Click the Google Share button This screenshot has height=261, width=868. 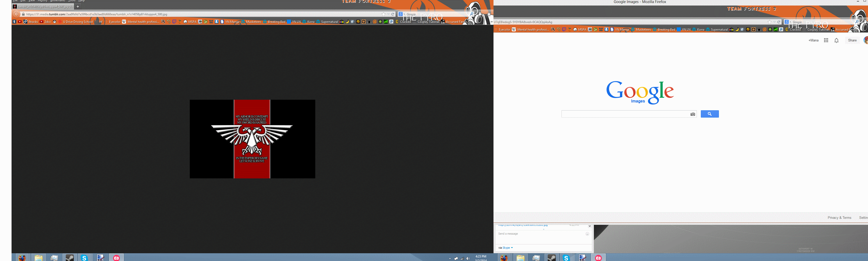(x=852, y=40)
